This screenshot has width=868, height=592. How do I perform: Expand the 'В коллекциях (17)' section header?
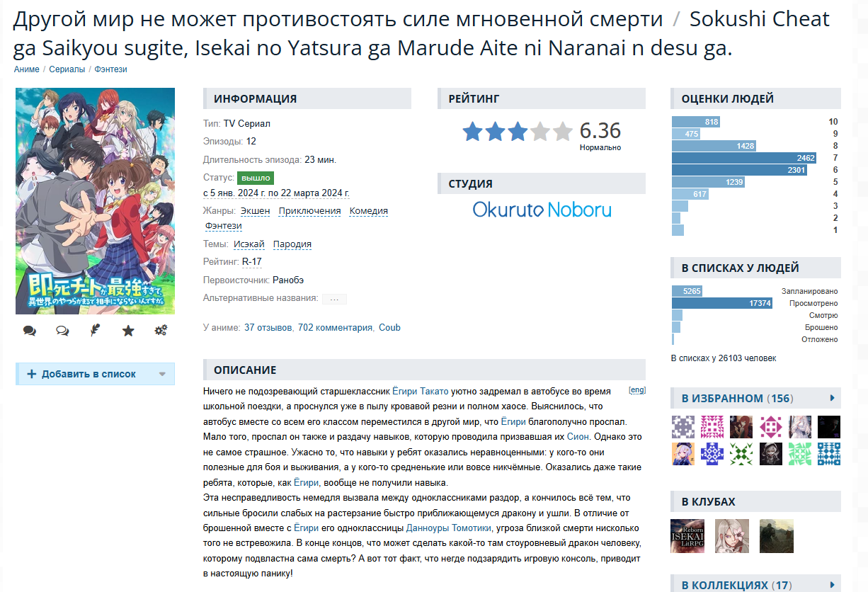(755, 585)
